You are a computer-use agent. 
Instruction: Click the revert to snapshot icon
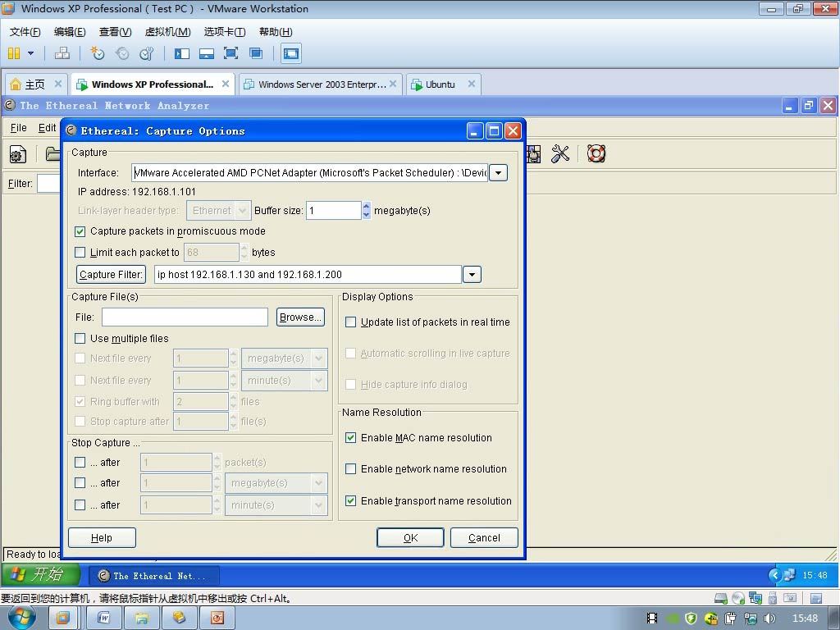(122, 53)
